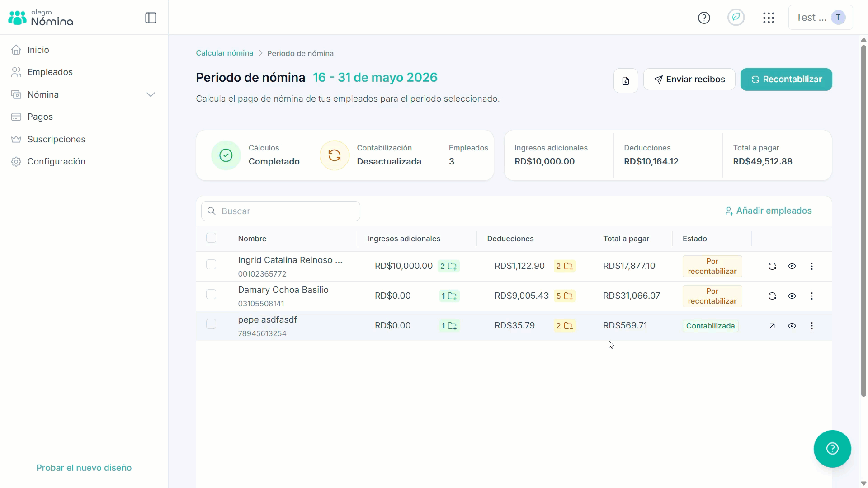Recalculate Ingrid Catalina's row refresh icon
The height and width of the screenshot is (488, 868).
pos(772,266)
